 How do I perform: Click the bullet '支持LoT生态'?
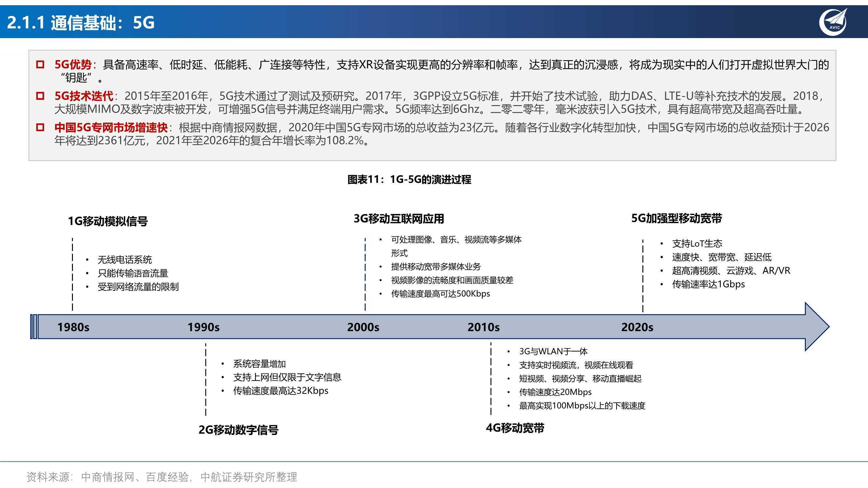click(697, 243)
